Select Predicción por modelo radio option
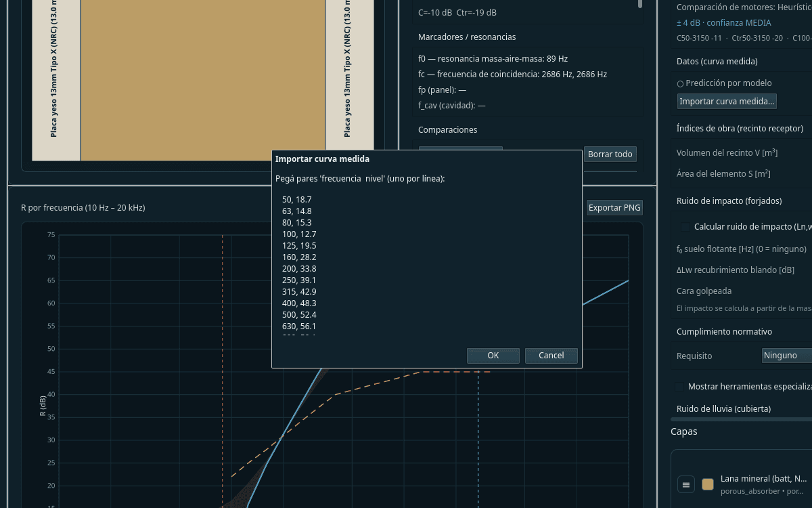The width and height of the screenshot is (812, 508). click(724, 83)
